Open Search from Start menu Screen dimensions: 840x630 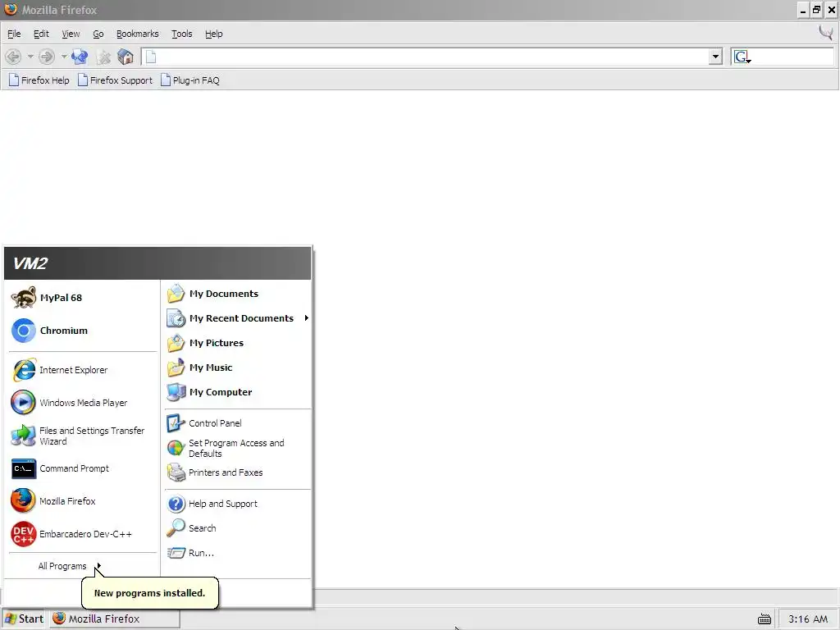237,528
